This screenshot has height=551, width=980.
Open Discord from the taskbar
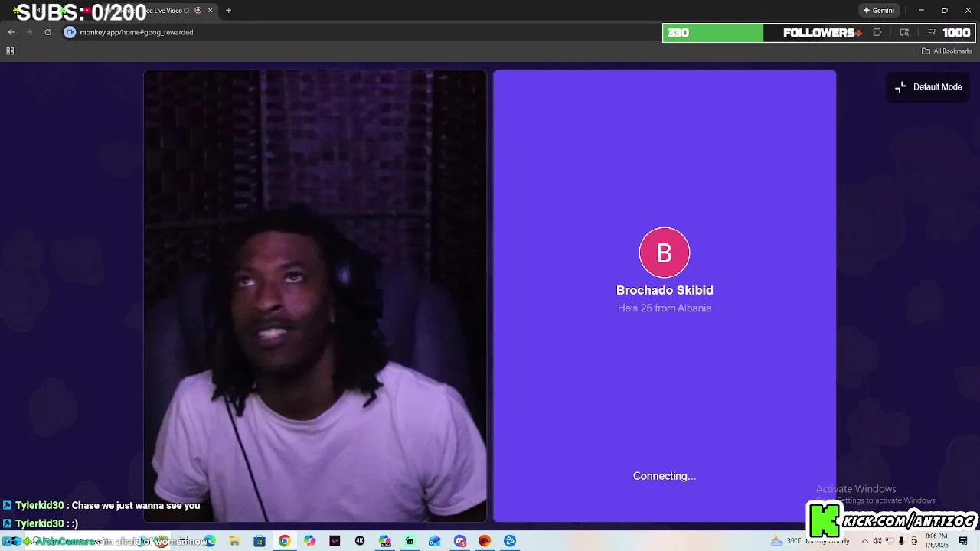[459, 541]
